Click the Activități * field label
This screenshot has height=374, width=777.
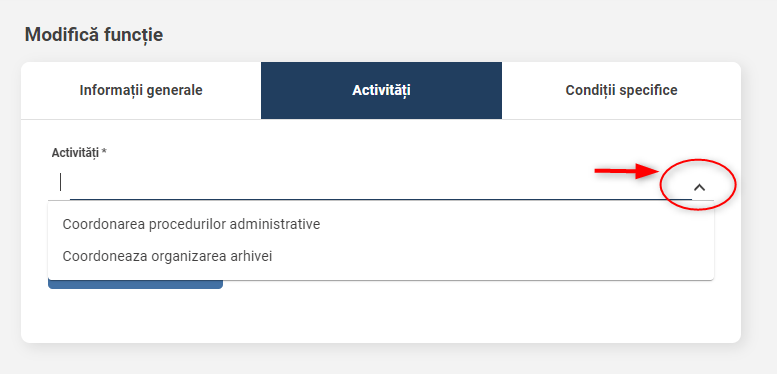[79, 153]
